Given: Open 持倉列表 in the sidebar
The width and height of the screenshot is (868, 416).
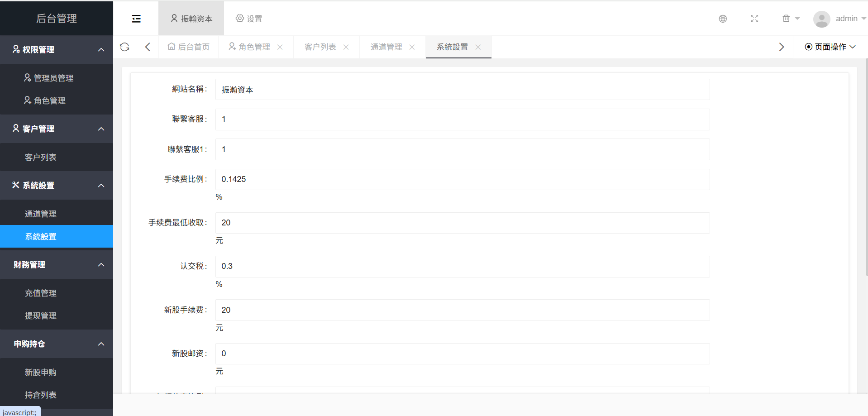Looking at the screenshot, I should coord(57,395).
